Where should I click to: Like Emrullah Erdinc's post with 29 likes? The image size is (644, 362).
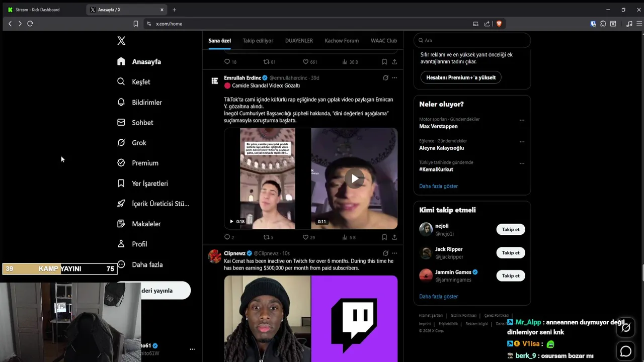308,237
